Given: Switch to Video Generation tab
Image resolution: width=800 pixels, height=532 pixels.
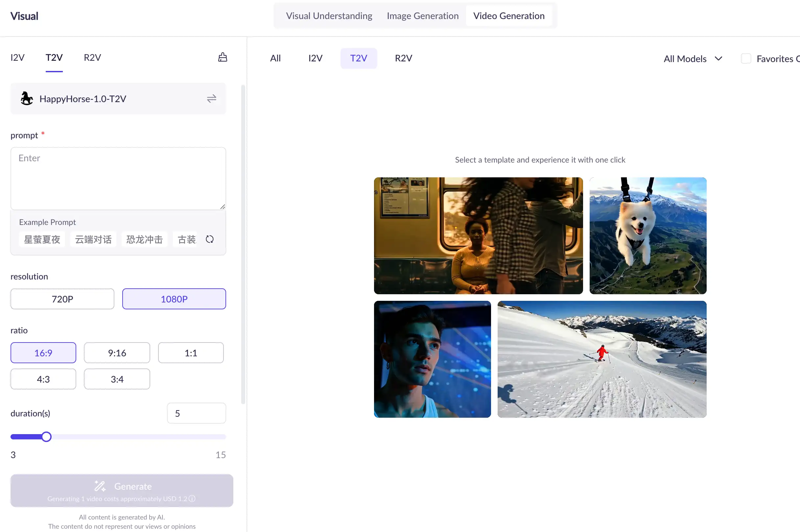Looking at the screenshot, I should coord(509,16).
